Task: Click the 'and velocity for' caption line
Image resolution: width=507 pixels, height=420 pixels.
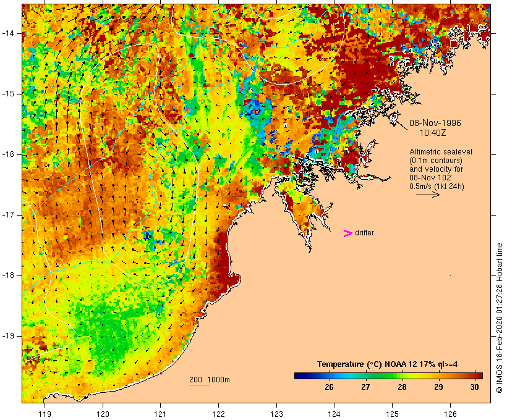Action: click(436, 169)
